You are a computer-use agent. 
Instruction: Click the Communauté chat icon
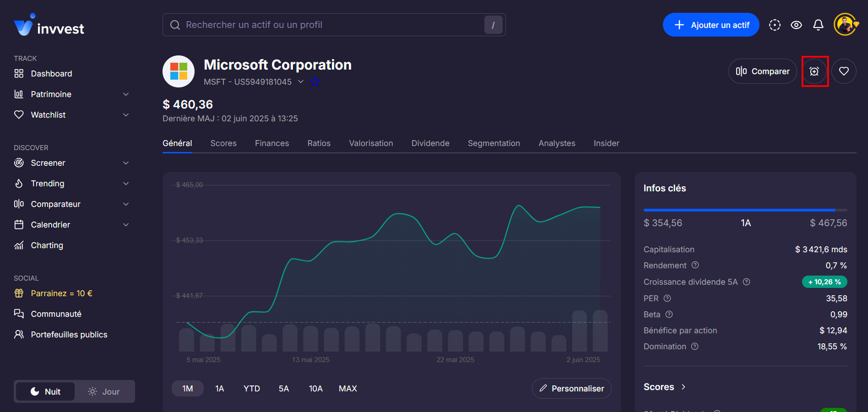pyautogui.click(x=19, y=314)
